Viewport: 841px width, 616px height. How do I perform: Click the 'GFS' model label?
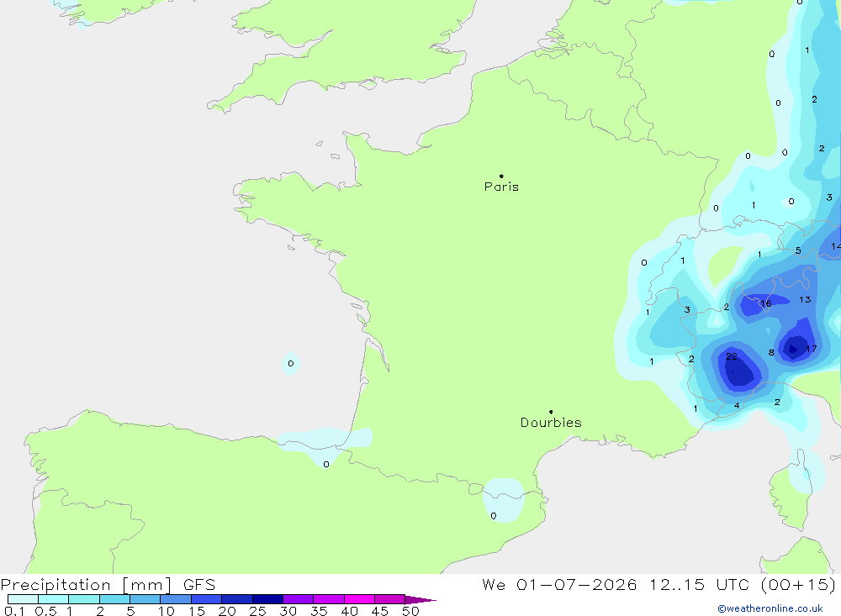pyautogui.click(x=199, y=584)
